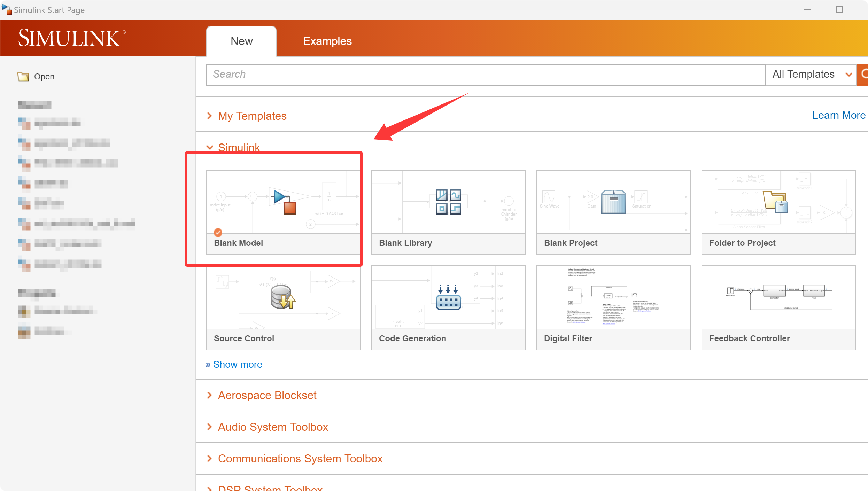This screenshot has height=491, width=868.
Task: Open the Feedback Controller template thumbnail
Action: click(x=778, y=298)
